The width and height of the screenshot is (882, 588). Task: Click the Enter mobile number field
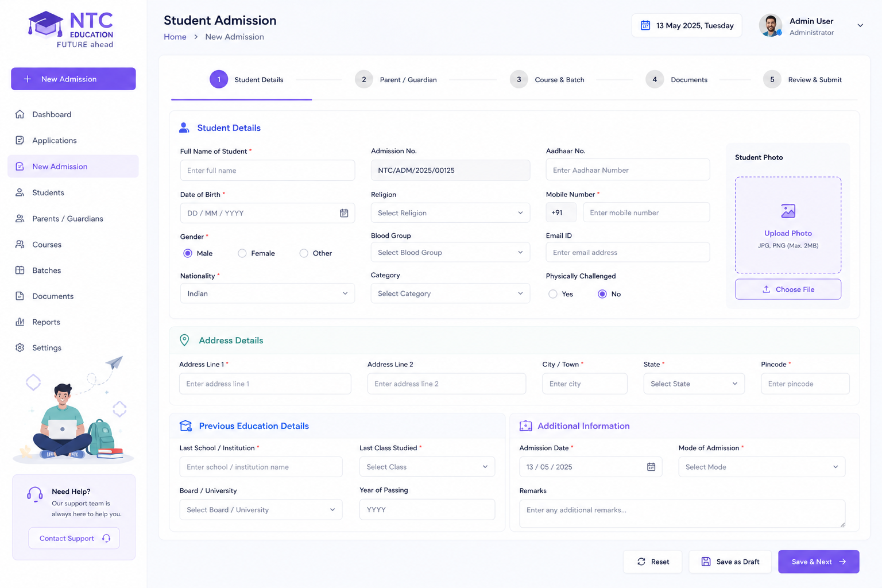coord(646,212)
